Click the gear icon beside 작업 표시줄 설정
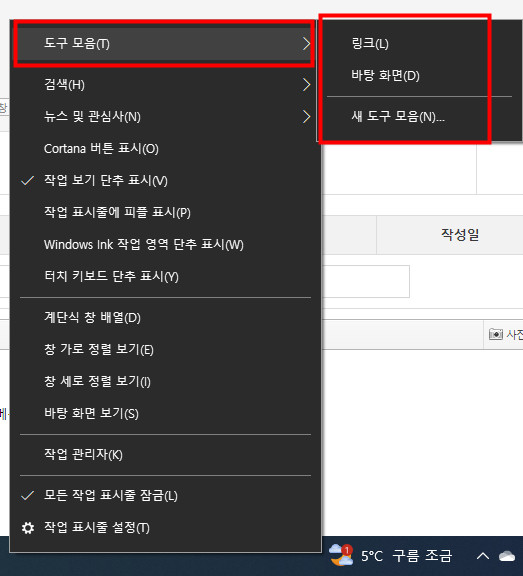 pos(28,528)
